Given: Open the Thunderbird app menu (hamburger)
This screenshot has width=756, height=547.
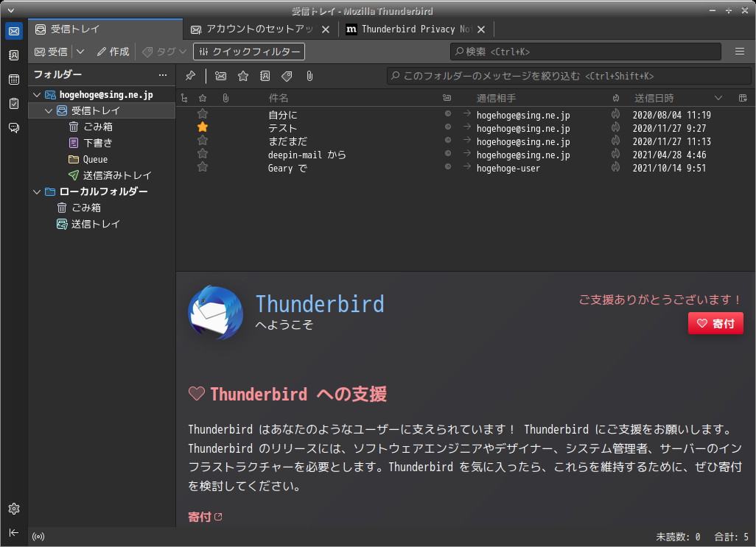Looking at the screenshot, I should (x=740, y=52).
